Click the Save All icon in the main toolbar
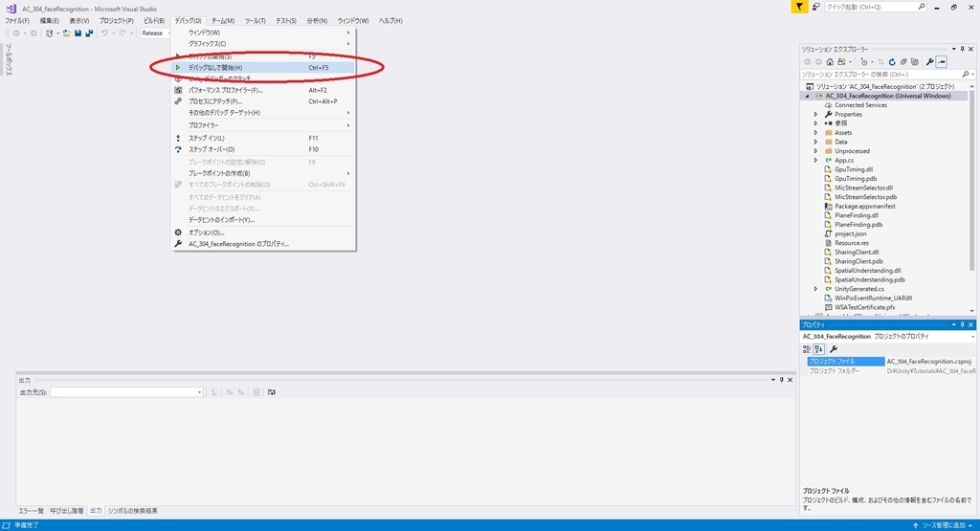Viewport: 980px width, 531px height. (89, 33)
